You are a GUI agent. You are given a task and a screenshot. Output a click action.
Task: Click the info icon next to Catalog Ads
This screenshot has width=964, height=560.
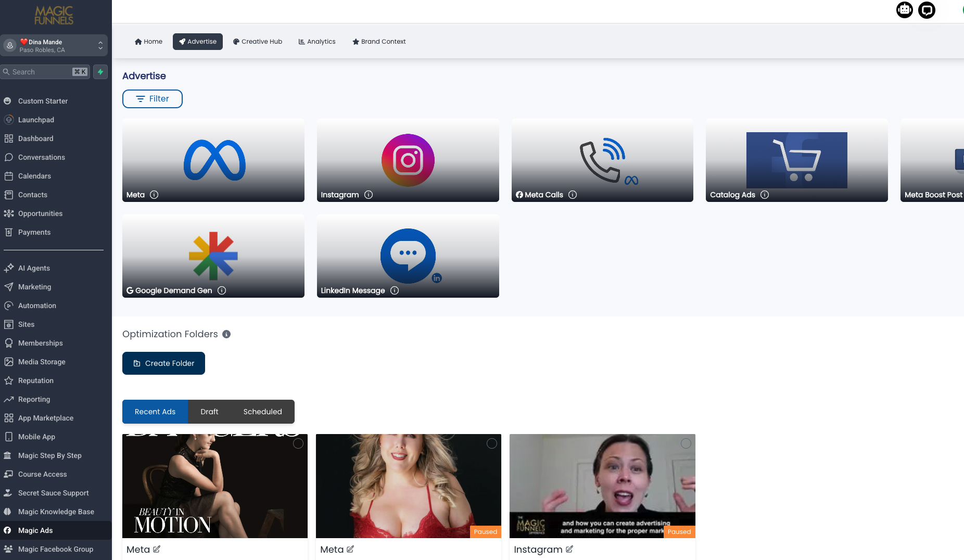point(765,195)
